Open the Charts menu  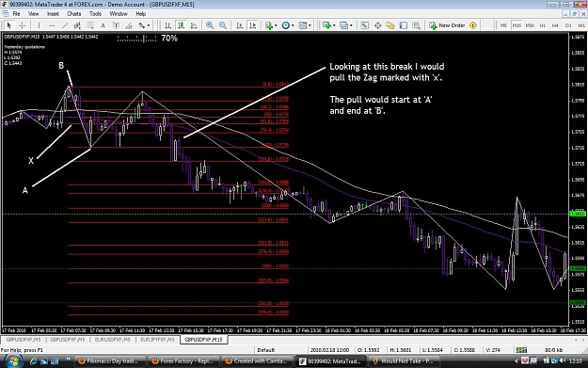(74, 14)
